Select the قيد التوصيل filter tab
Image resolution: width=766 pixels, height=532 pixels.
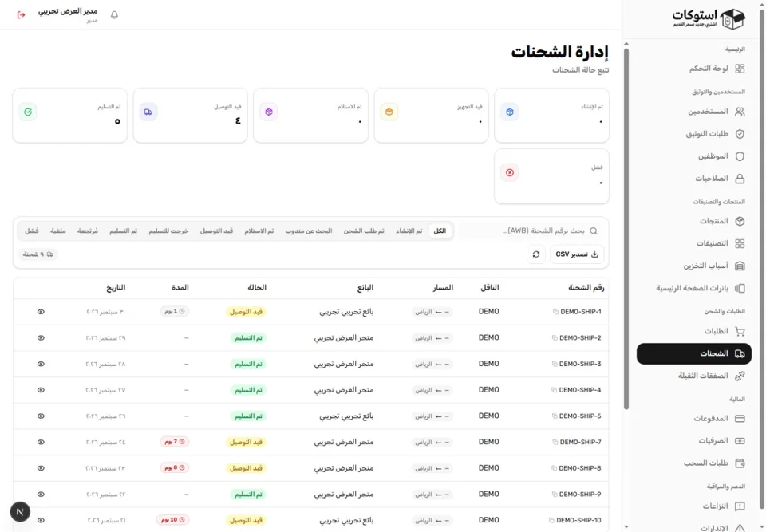(x=216, y=231)
